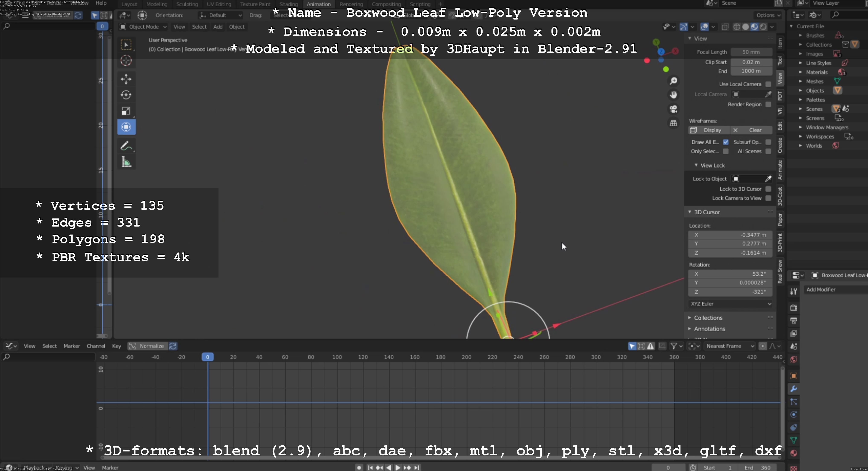868x471 pixels.
Task: Select wireframe viewport shading
Action: [737, 27]
